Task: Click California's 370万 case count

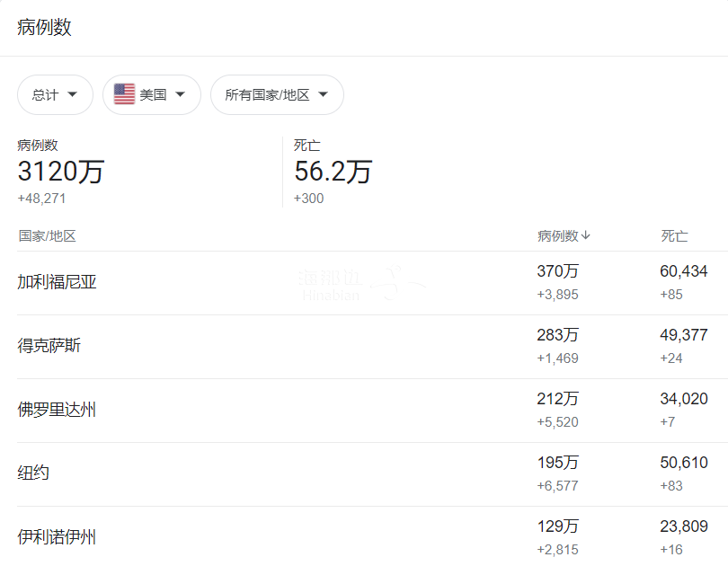Action: [557, 271]
